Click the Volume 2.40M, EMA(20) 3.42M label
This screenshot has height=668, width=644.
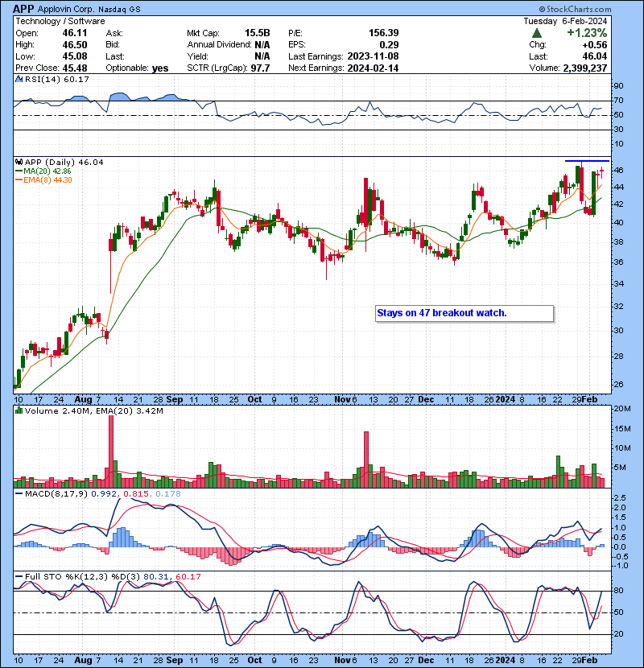point(93,410)
